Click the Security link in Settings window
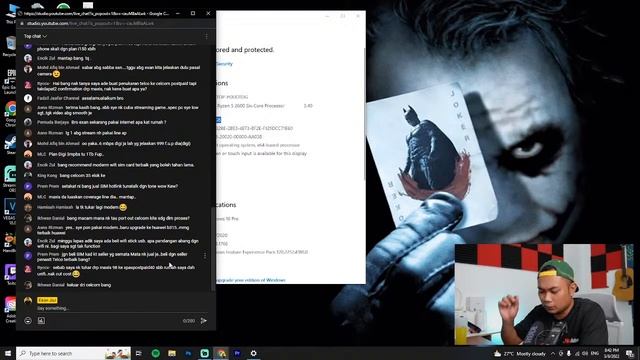This screenshot has width=640, height=360. tap(224, 64)
